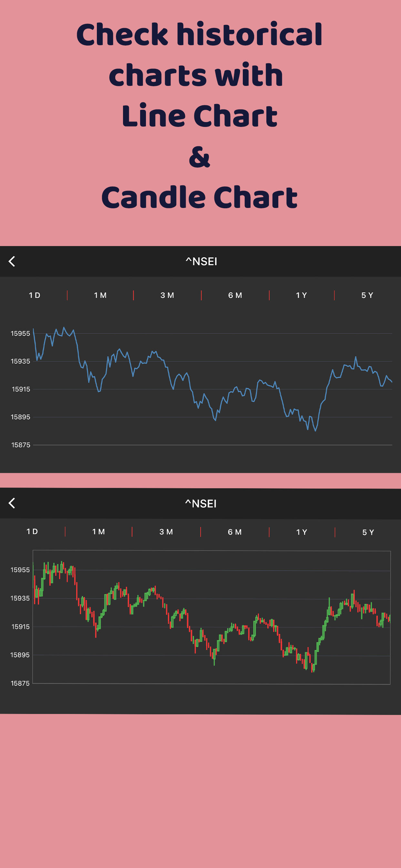Select 5 Y tab on line chart

pos(367,295)
